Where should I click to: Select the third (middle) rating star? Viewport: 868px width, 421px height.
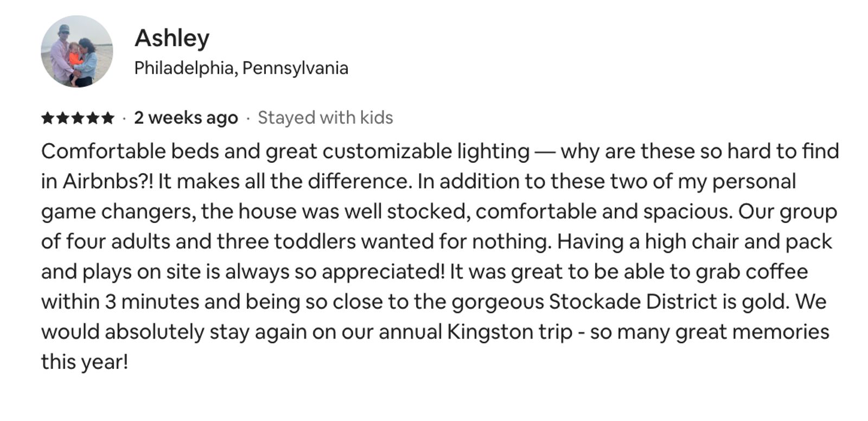(x=78, y=118)
